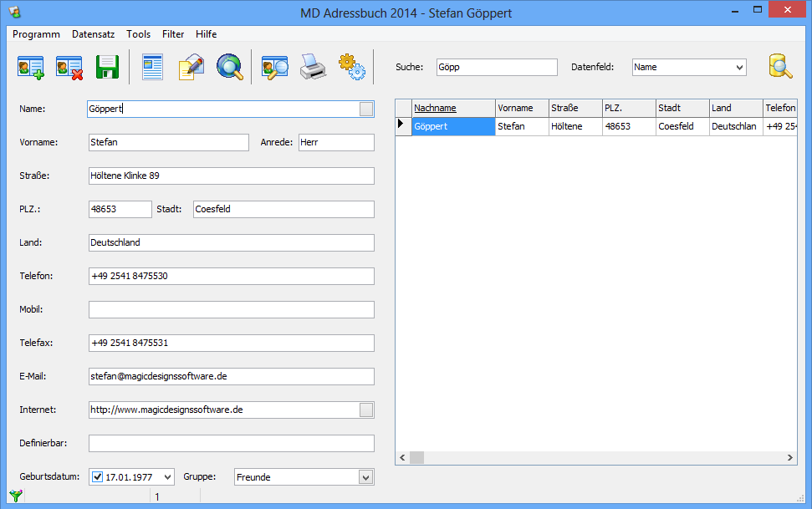Click the filter funnel icon in status bar

[x=15, y=496]
